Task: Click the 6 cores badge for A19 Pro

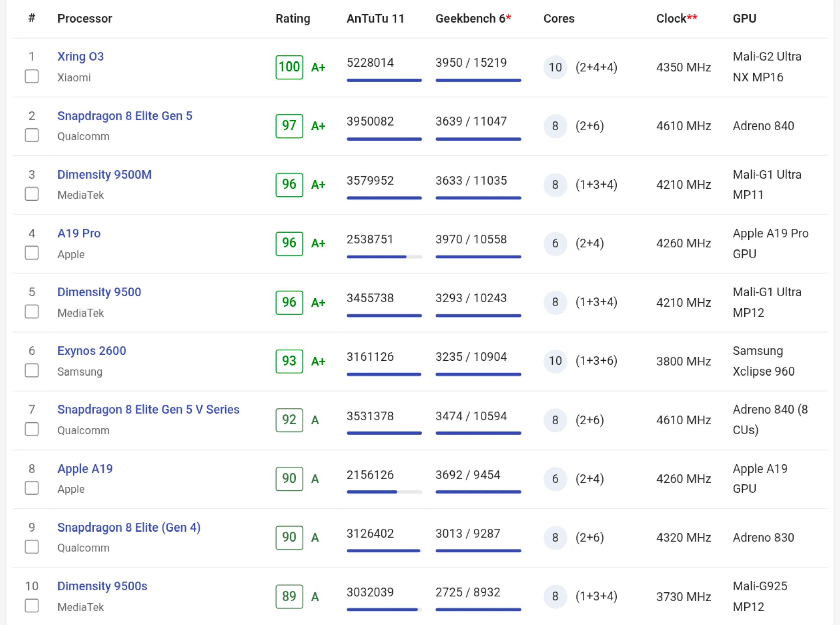Action: (555, 243)
